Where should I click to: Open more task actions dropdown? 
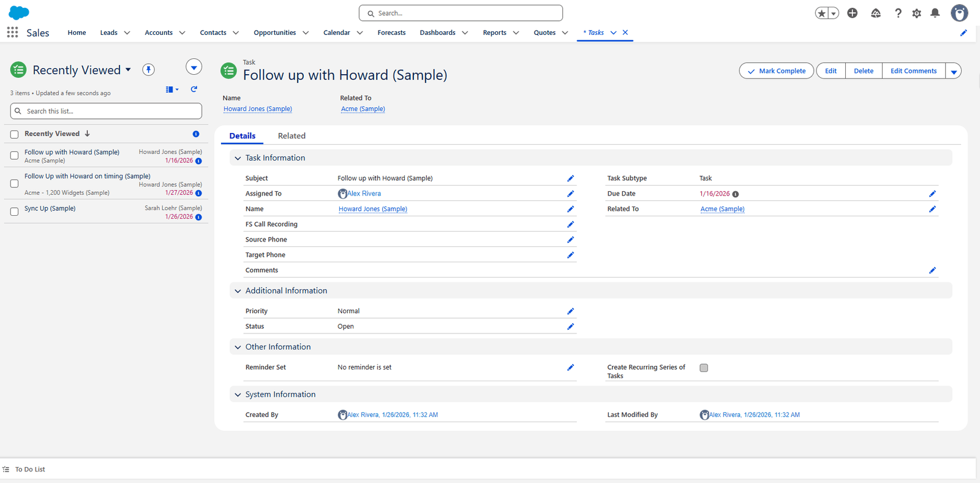954,71
